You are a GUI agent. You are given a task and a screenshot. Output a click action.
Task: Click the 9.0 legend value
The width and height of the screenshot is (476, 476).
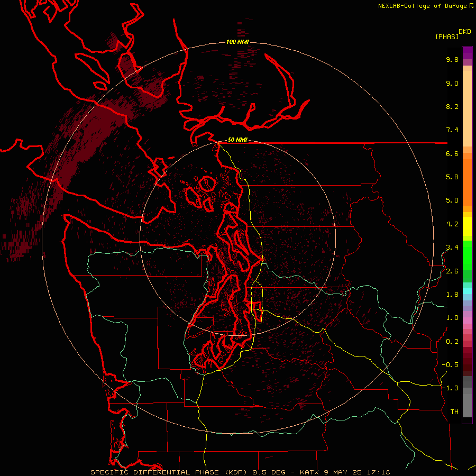pyautogui.click(x=452, y=83)
